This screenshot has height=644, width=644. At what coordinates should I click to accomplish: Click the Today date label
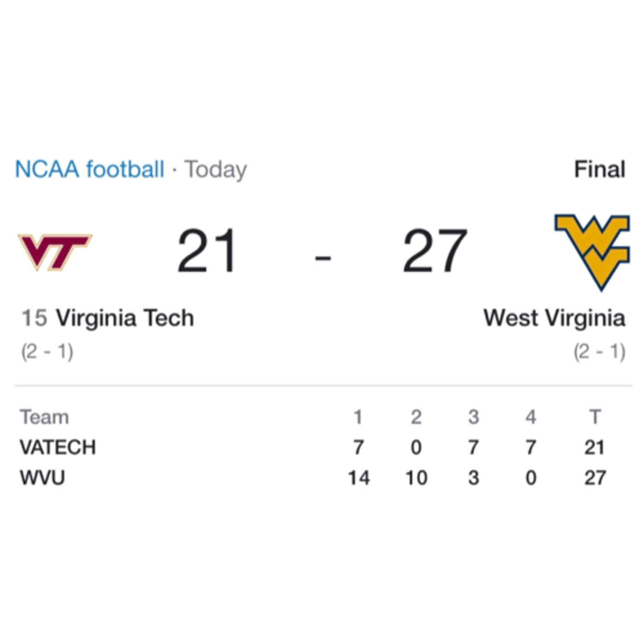pyautogui.click(x=216, y=169)
